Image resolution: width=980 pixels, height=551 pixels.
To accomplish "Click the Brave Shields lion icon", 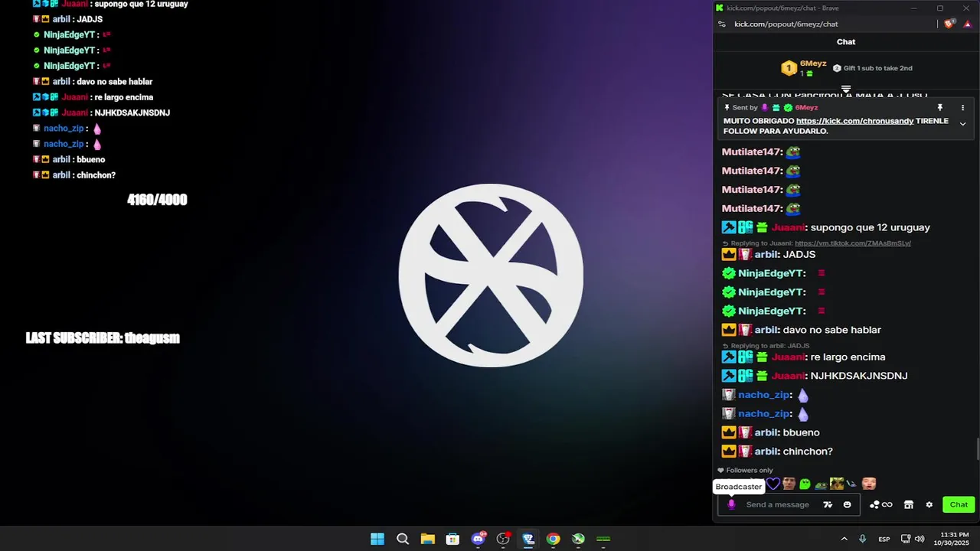I will [x=949, y=24].
